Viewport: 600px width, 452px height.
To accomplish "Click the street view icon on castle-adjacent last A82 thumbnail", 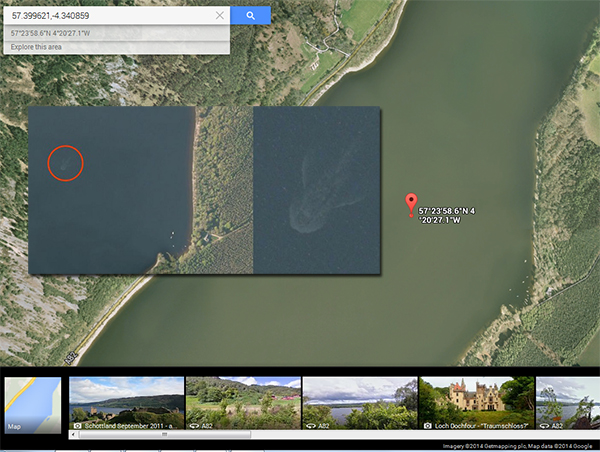I will pyautogui.click(x=545, y=426).
